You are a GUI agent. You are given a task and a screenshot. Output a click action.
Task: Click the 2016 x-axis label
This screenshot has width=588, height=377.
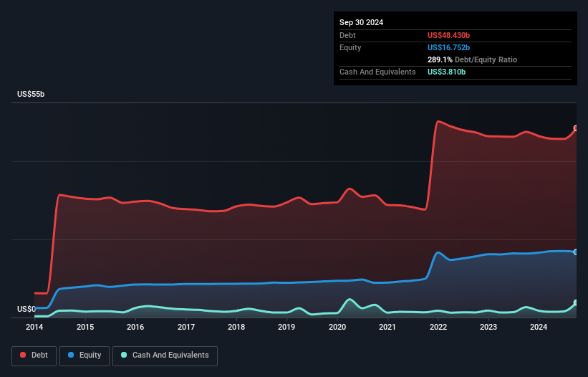[135, 327]
